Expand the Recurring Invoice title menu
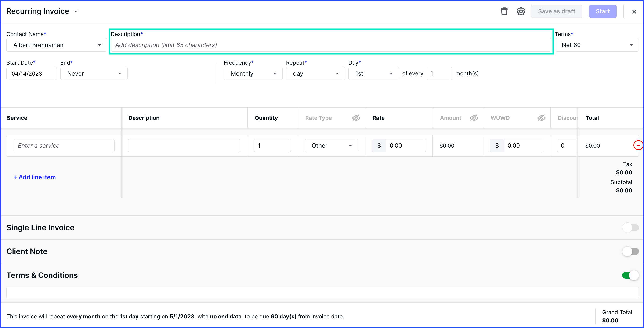 pos(76,11)
